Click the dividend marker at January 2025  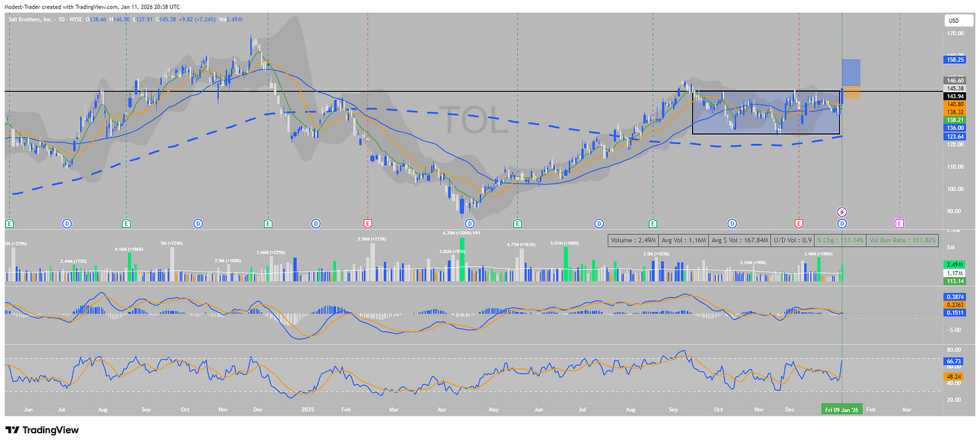[x=315, y=223]
